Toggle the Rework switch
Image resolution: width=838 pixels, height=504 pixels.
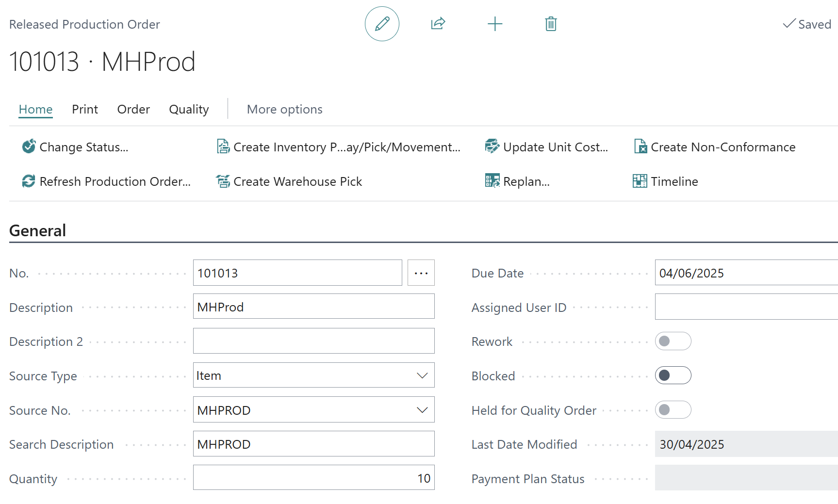(673, 341)
